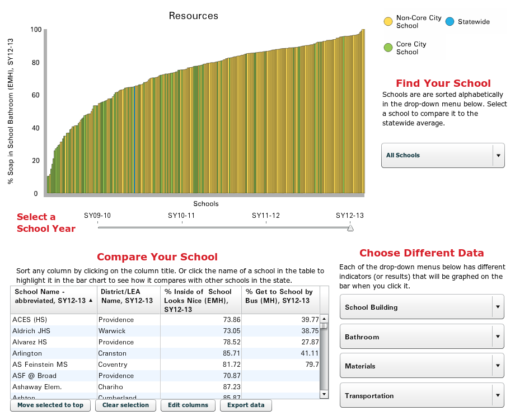Image resolution: width=515 pixels, height=420 pixels.
Task: Click the table scrollbar down arrow
Action: tap(324, 394)
